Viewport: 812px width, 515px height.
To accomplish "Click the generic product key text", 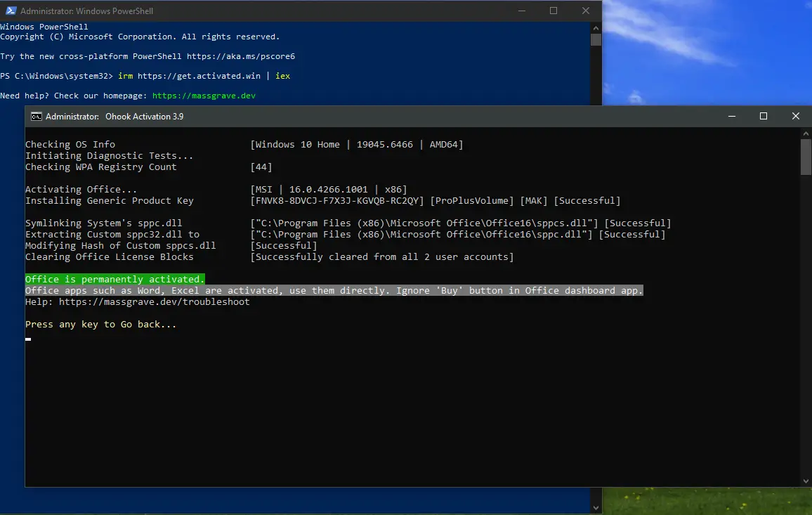I will (x=340, y=201).
